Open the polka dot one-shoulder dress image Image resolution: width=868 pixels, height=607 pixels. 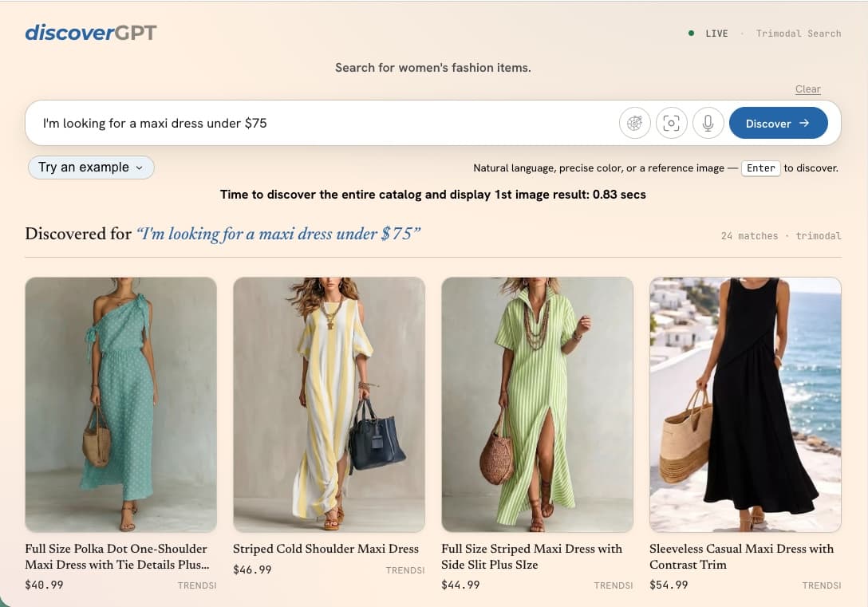coord(120,404)
